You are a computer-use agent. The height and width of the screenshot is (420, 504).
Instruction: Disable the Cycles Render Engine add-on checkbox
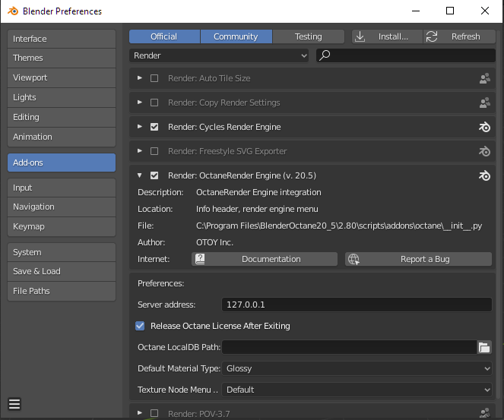154,127
